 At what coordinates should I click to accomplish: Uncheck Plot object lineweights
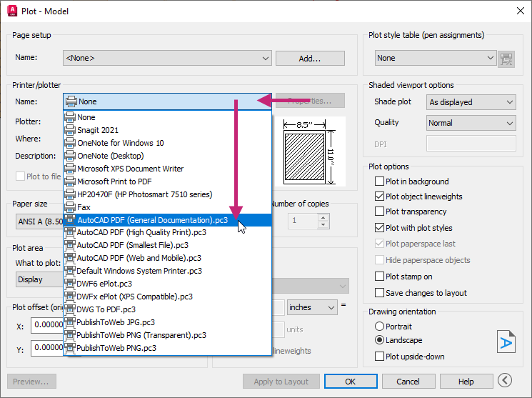click(379, 196)
